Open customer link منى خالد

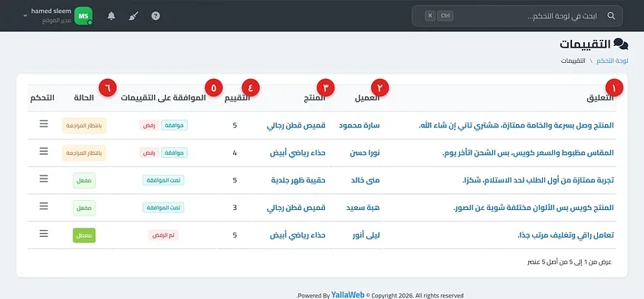pos(366,180)
